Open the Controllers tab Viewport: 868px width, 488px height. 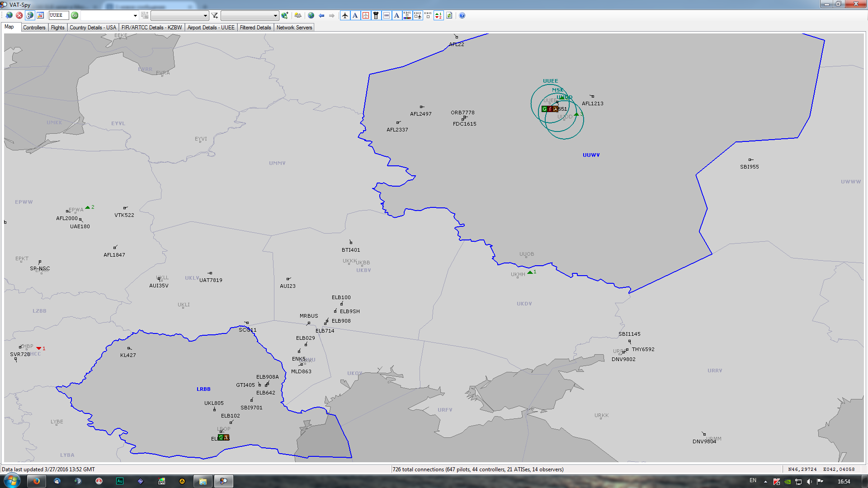34,28
